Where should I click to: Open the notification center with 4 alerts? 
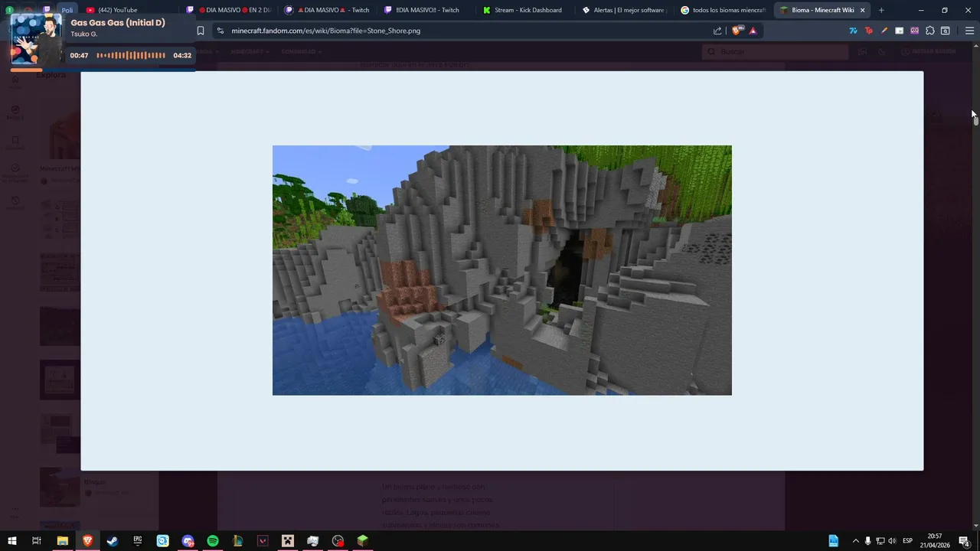[965, 542]
